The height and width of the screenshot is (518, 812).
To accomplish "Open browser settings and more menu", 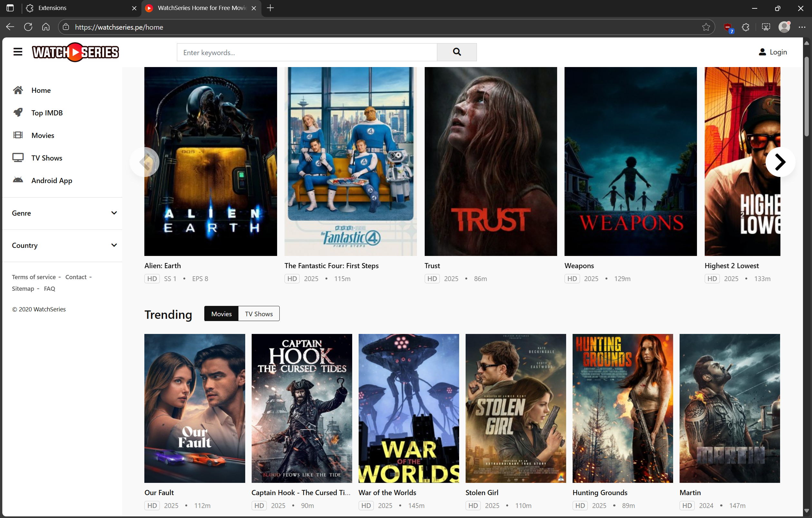I will (x=802, y=27).
